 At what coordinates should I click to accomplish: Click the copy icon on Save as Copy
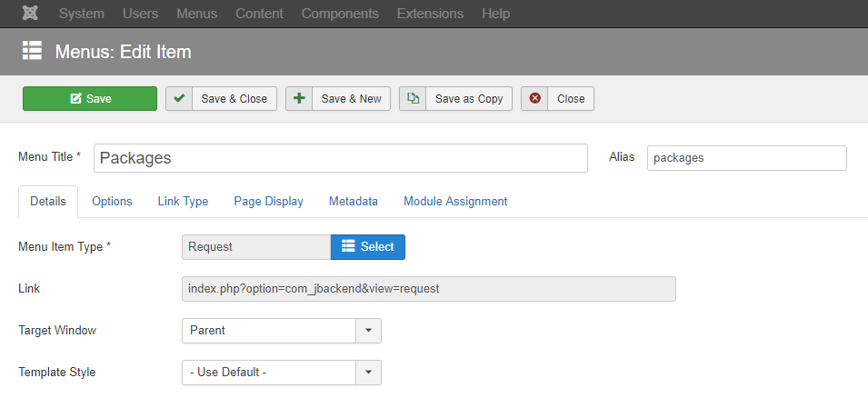pos(413,98)
